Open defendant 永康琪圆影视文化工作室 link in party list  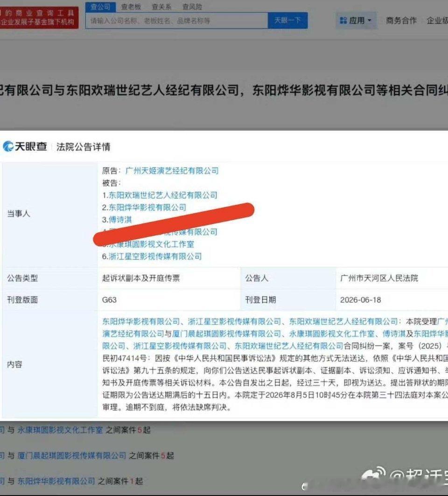tap(151, 244)
